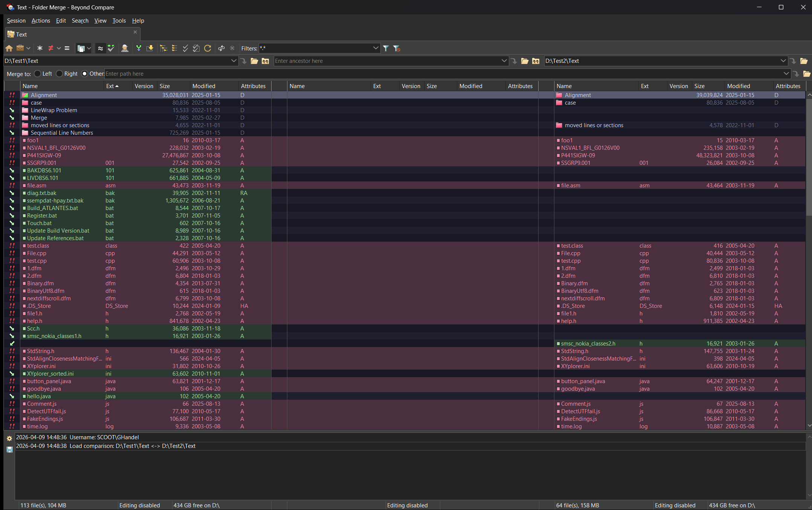This screenshot has width=812, height=510.
Task: Open the Home view icon
Action: coord(9,48)
